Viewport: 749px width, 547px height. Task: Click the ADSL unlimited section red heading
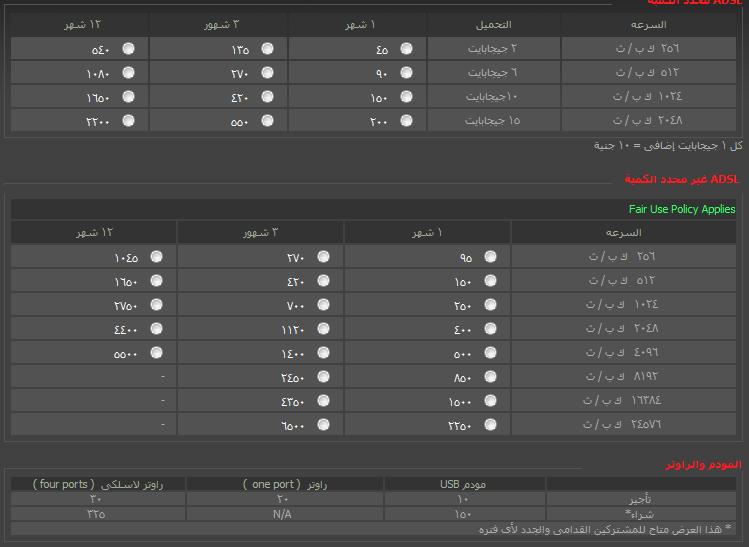click(682, 180)
